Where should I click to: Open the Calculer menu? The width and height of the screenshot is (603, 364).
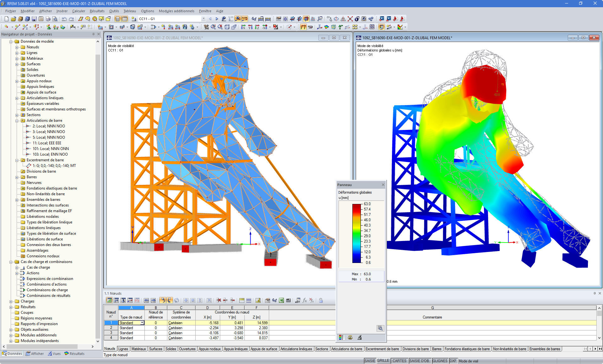(78, 11)
